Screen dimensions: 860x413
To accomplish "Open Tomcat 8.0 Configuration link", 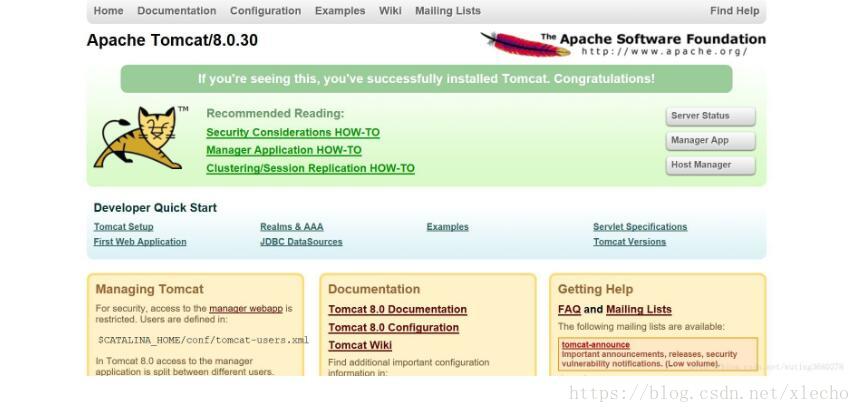I will point(393,328).
